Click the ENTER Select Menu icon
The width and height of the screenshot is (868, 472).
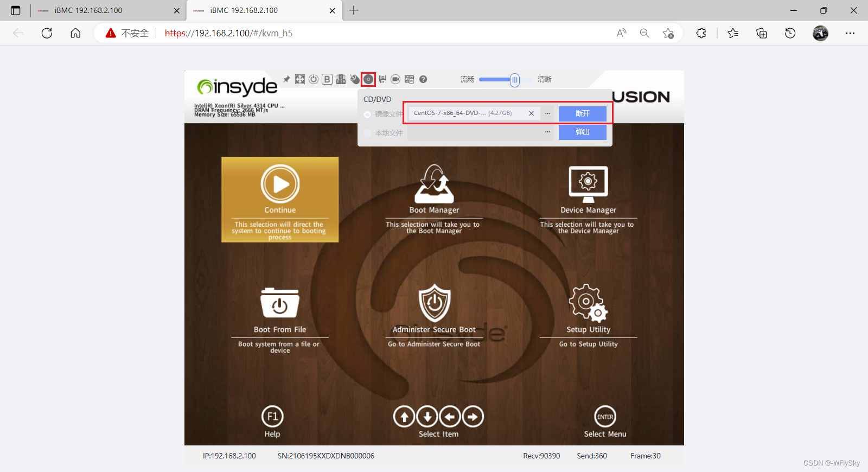click(605, 417)
